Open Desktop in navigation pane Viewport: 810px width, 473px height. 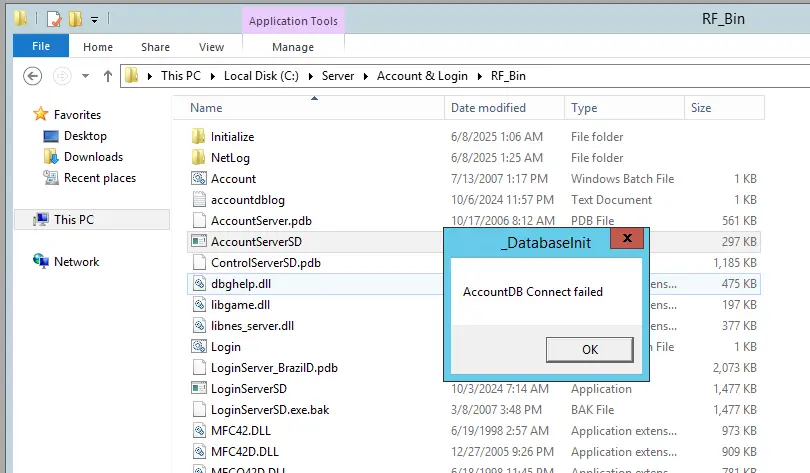(x=85, y=136)
